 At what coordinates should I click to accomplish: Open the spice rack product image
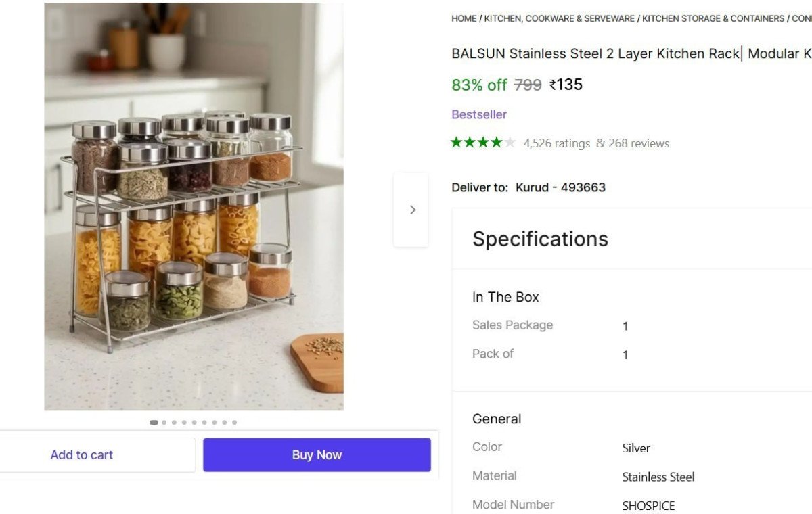pyautogui.click(x=194, y=206)
